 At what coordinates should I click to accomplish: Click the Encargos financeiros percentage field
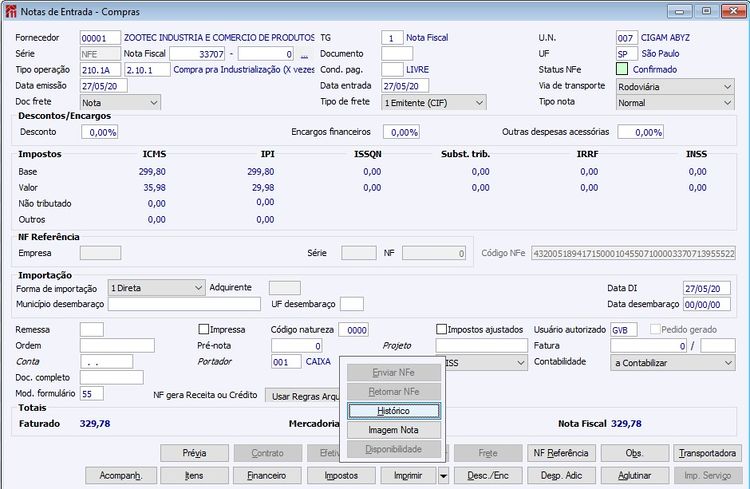pos(401,132)
